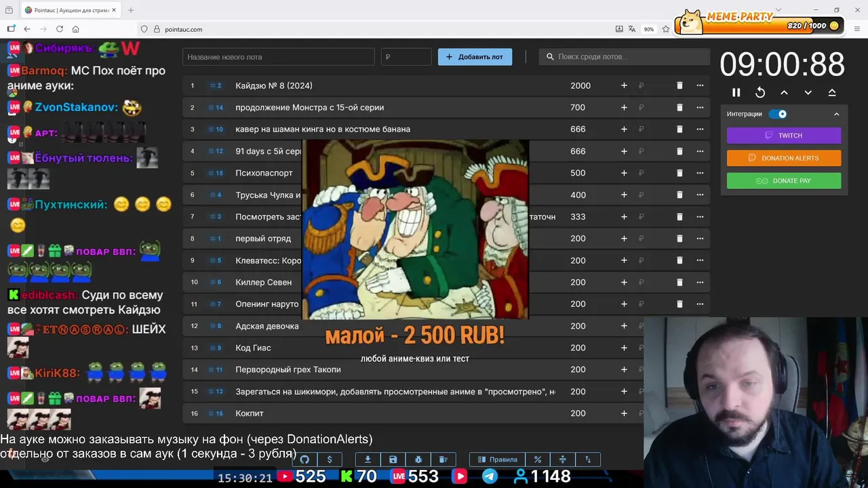Open more options for Киллер Севен lot
Viewport: 868px width, 488px height.
click(x=700, y=282)
